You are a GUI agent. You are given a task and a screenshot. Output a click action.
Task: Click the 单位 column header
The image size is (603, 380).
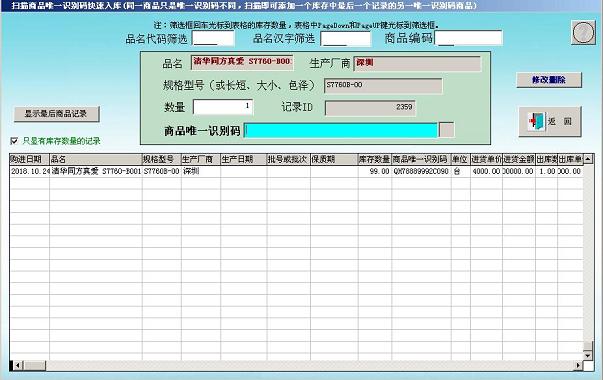click(x=461, y=159)
